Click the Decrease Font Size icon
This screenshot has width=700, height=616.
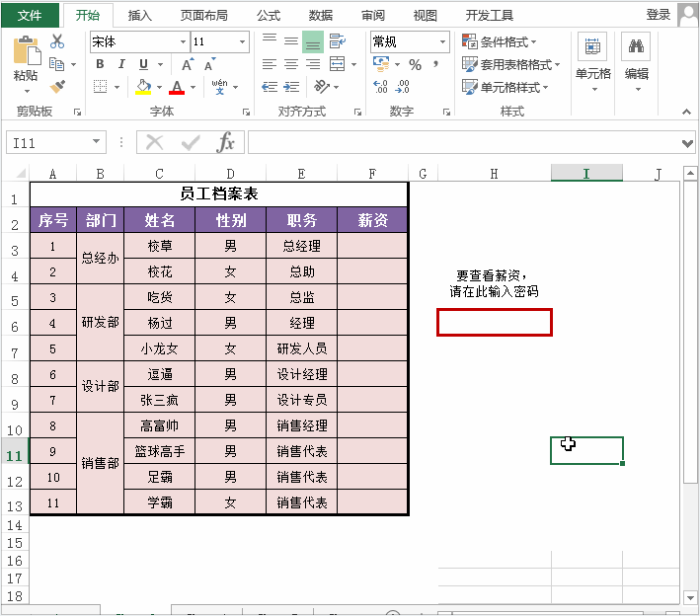coord(210,64)
